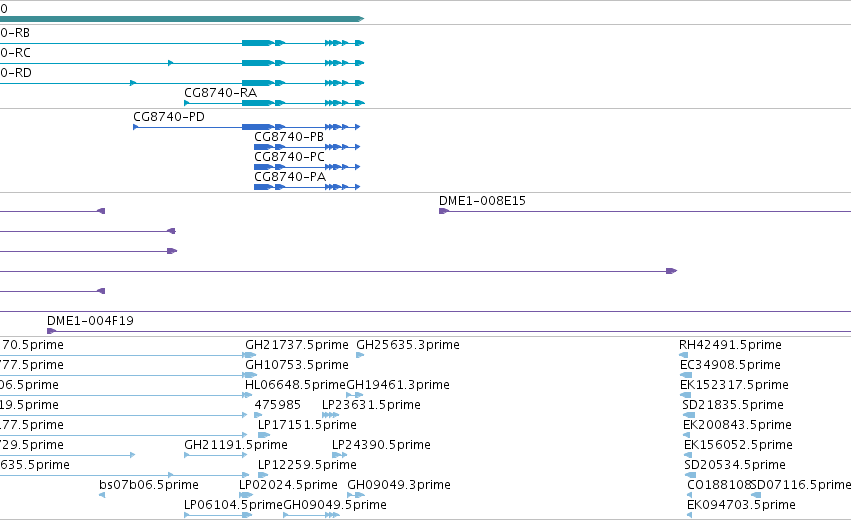Click the LP23631.5prime label

[371, 405]
